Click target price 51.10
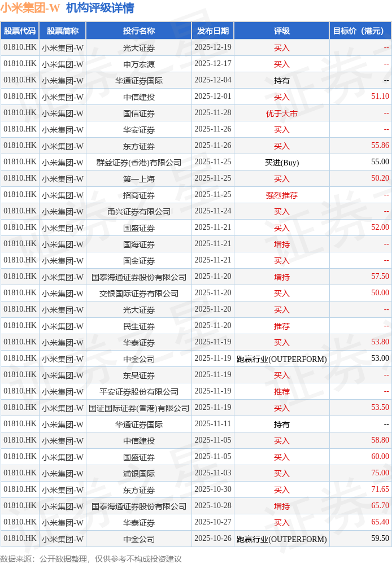The height and width of the screenshot is (564, 392). tap(380, 97)
